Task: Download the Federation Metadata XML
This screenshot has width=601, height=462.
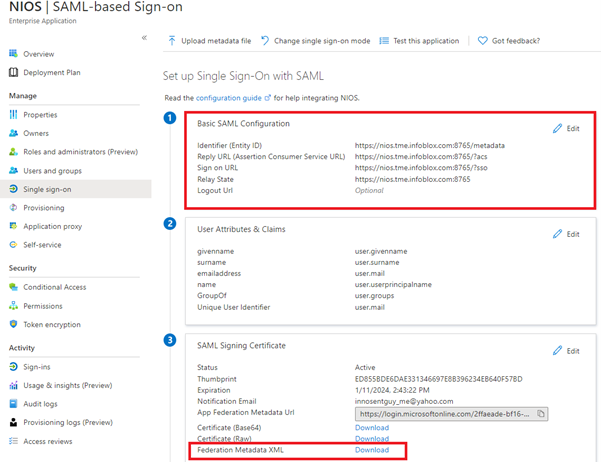Action: (x=372, y=450)
